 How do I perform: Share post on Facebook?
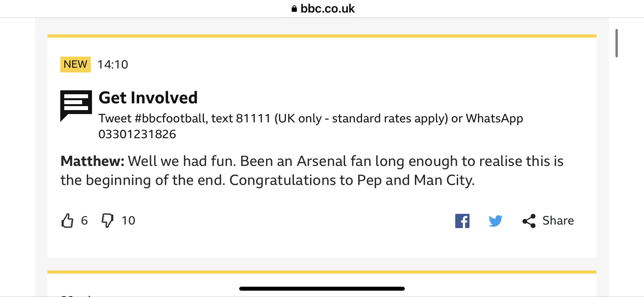coord(462,221)
